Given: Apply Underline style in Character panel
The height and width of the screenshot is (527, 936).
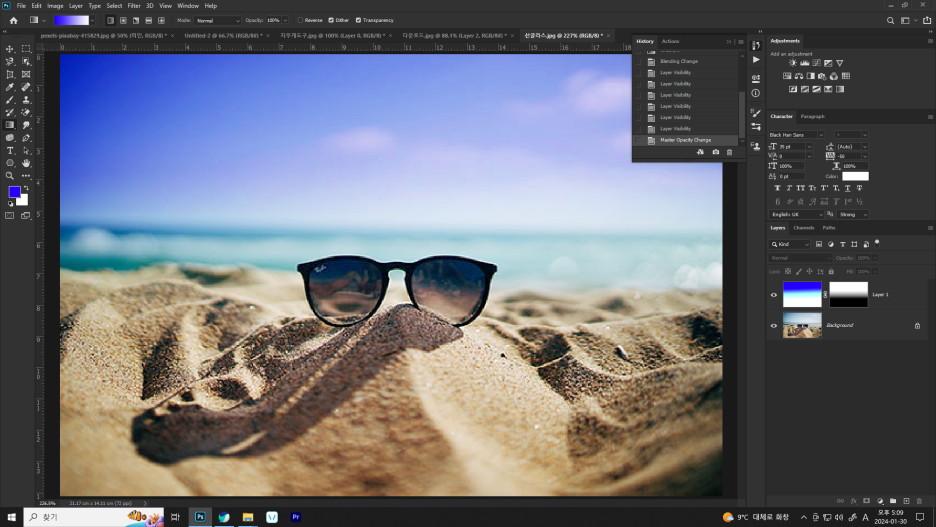Looking at the screenshot, I should point(848,188).
